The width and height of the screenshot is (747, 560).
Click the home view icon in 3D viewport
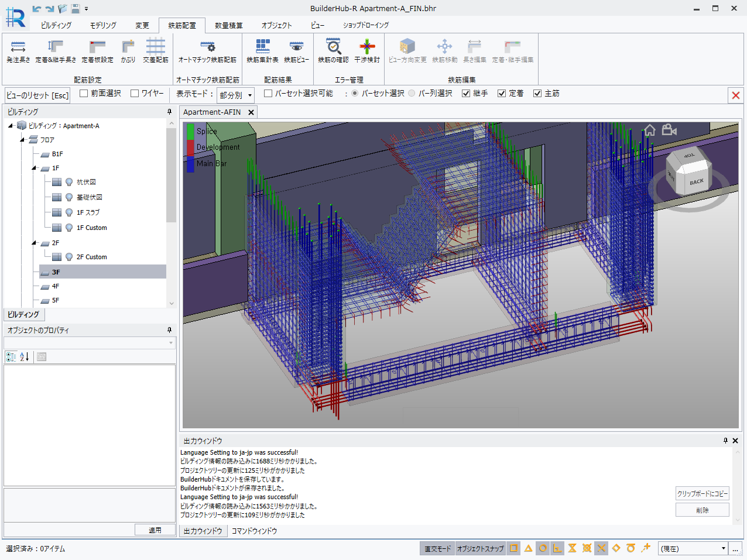pyautogui.click(x=650, y=130)
